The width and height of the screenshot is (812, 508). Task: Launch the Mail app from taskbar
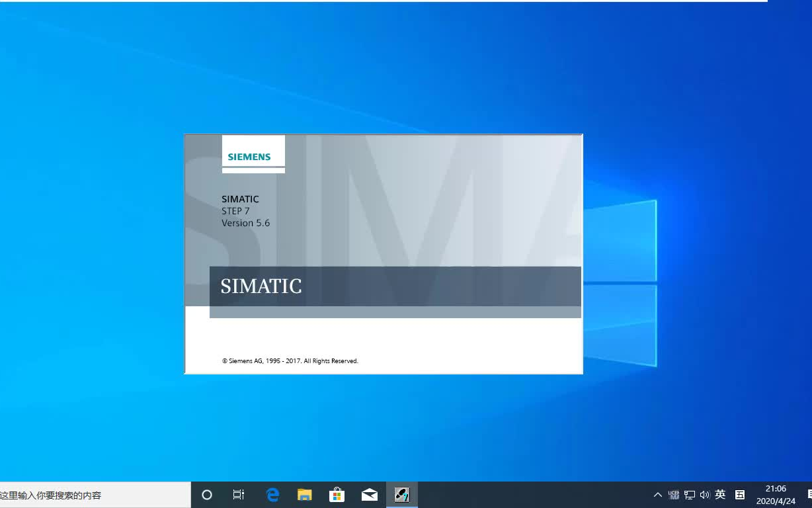click(369, 494)
